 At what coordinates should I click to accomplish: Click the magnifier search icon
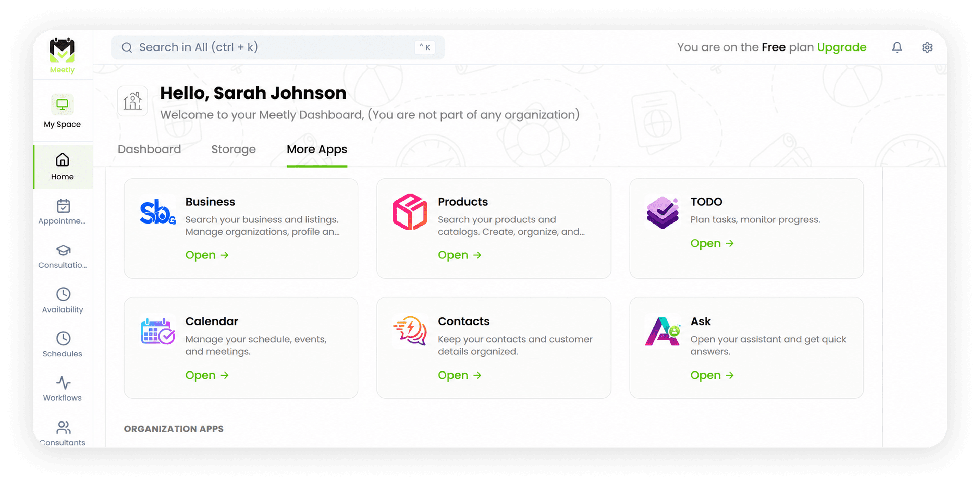[126, 47]
